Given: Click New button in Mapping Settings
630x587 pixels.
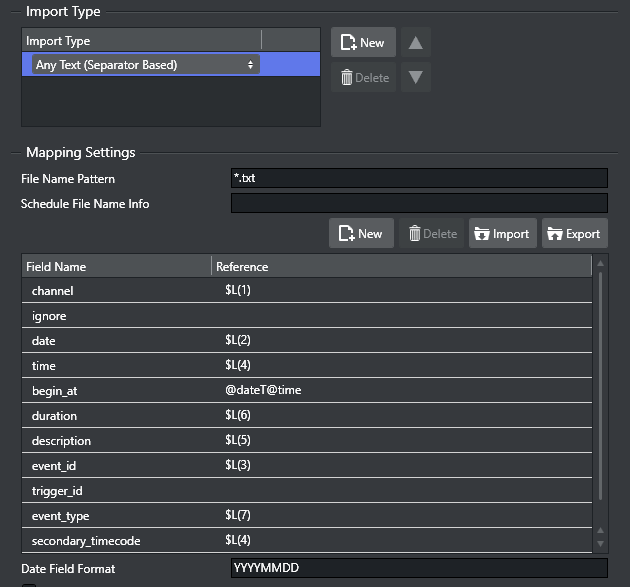Looking at the screenshot, I should [361, 233].
